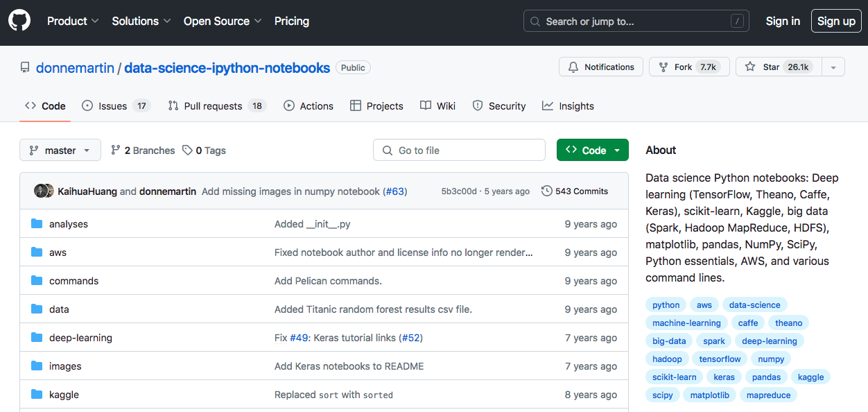Star the repository using the star icon
868x412 pixels.
pos(749,67)
